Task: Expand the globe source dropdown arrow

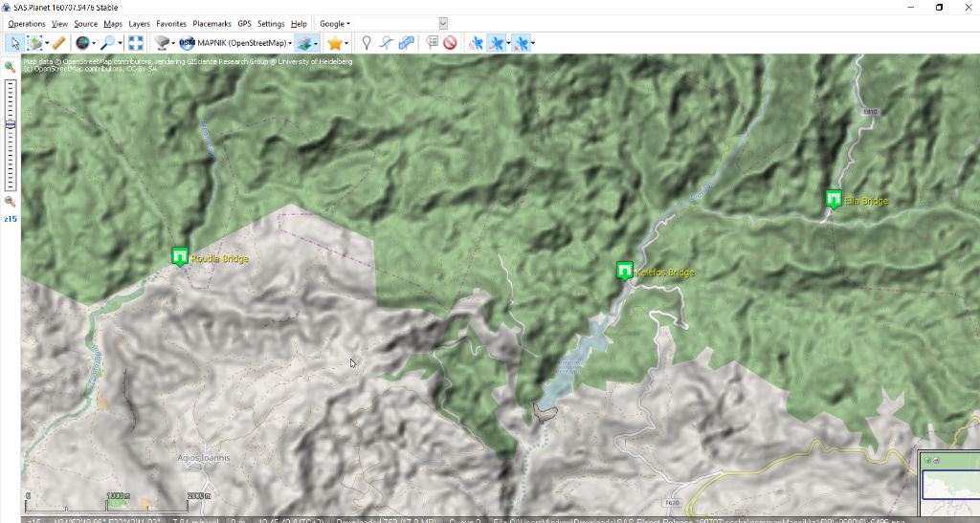Action: 94,44
